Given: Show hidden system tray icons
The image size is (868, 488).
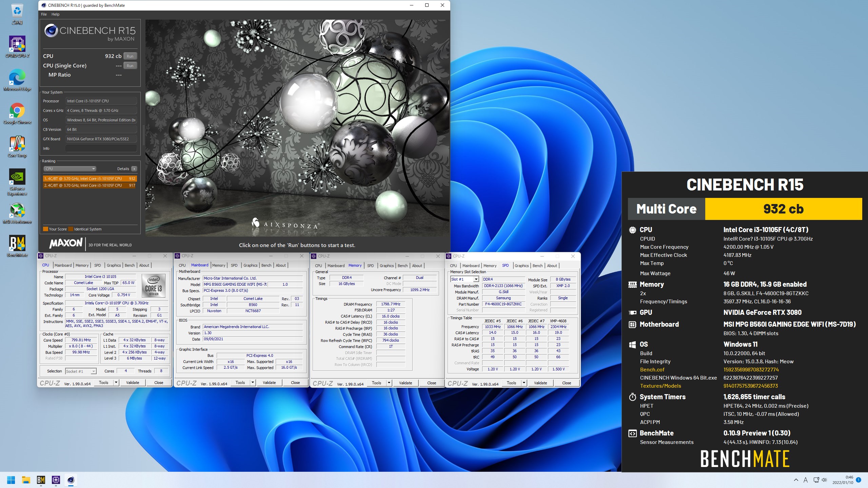Looking at the screenshot, I should point(796,480).
